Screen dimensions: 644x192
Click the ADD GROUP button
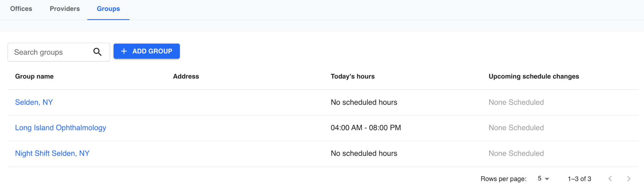pos(147,51)
